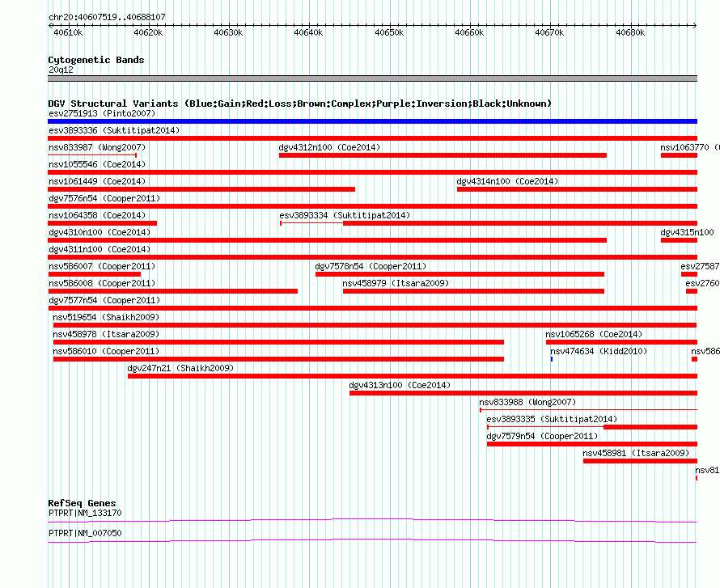The height and width of the screenshot is (588, 720).
Task: Open the dgv4311n100 (Coe2014) variant label
Action: 100,249
